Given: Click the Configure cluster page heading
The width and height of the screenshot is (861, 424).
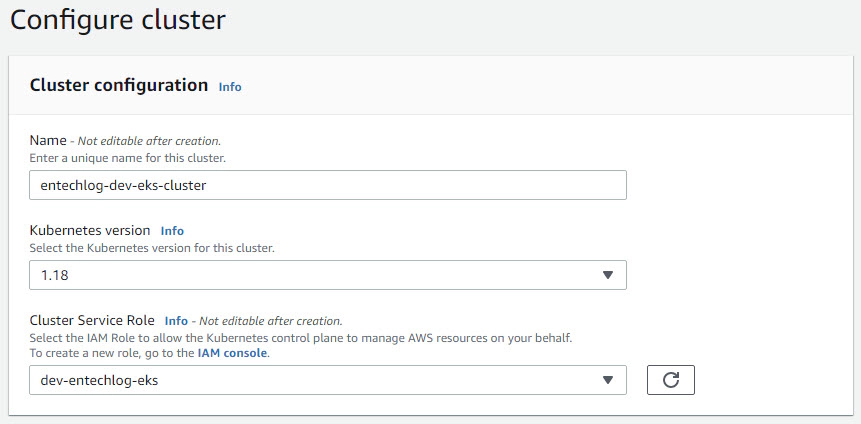Looking at the screenshot, I should point(118,21).
